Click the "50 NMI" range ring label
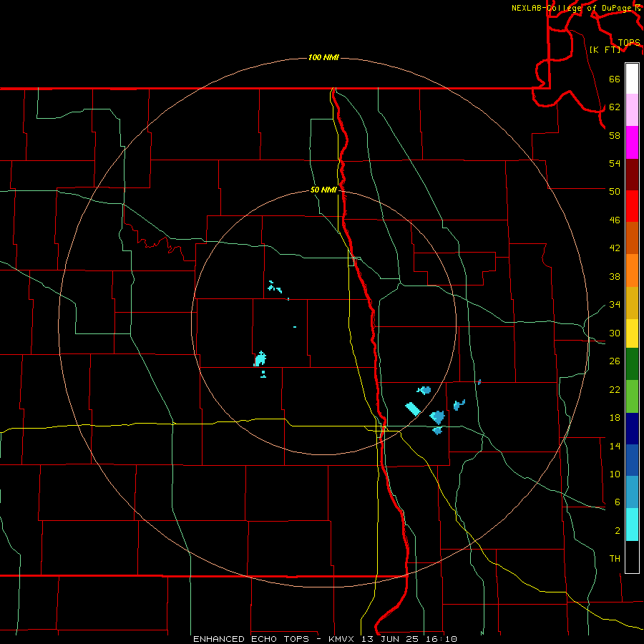This screenshot has width=644, height=644. (323, 190)
